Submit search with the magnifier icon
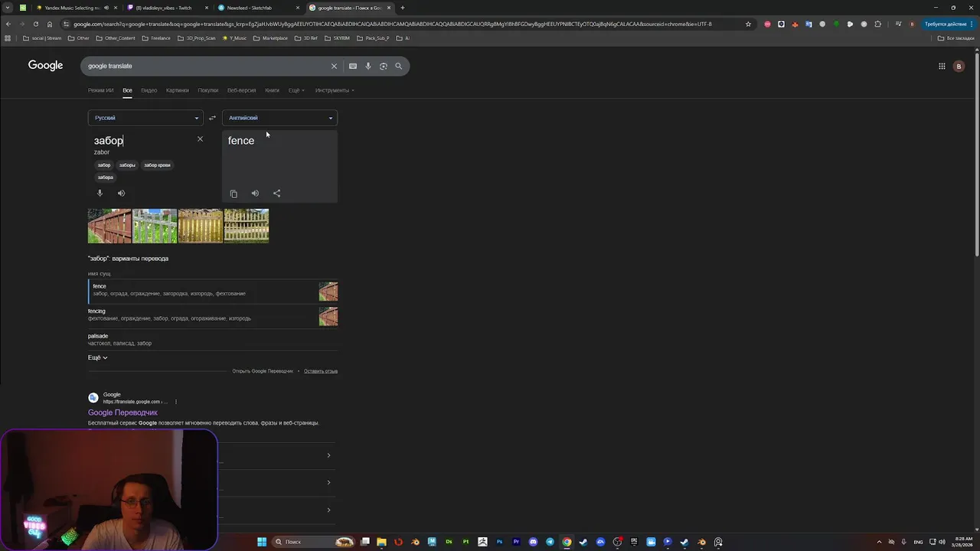This screenshot has height=551, width=980. [x=398, y=66]
